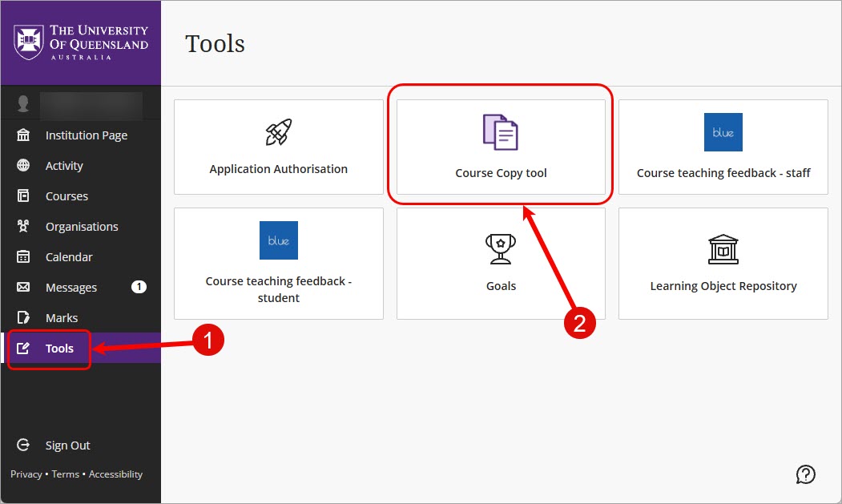Open the Course Copy tool label

[x=501, y=173]
